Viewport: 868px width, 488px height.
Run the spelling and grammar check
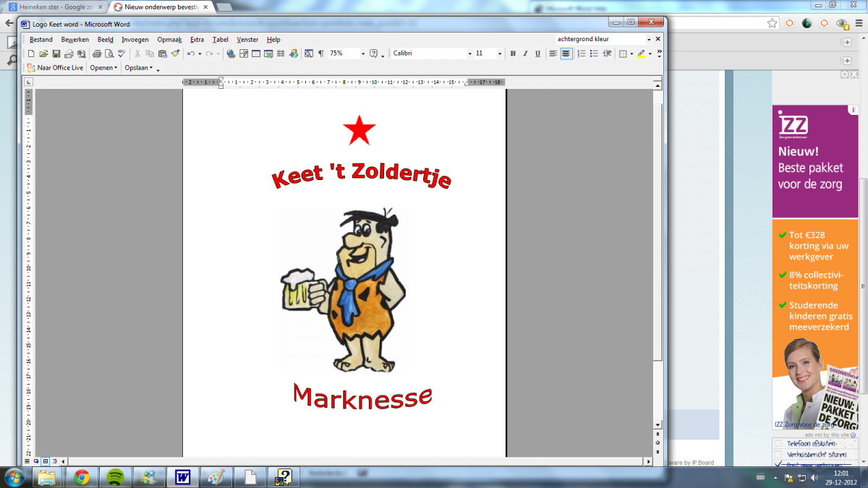click(x=122, y=53)
